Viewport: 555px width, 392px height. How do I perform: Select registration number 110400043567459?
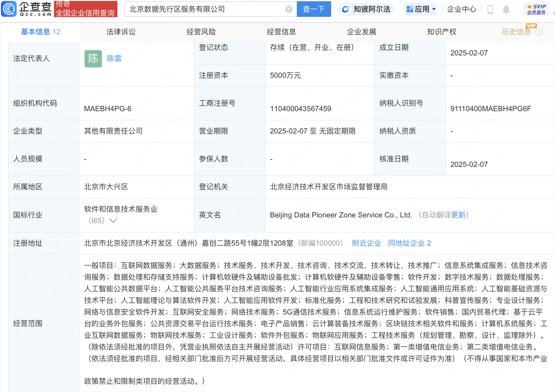coord(300,109)
